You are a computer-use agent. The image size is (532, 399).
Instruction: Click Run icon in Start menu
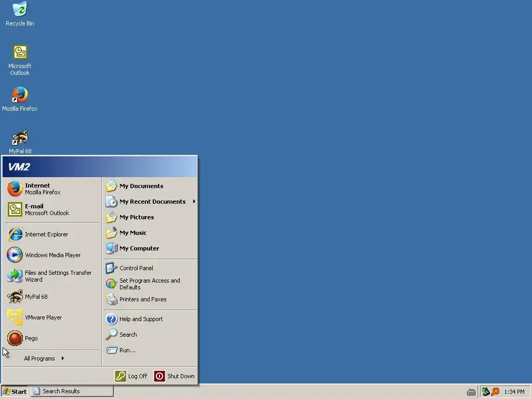click(x=111, y=350)
